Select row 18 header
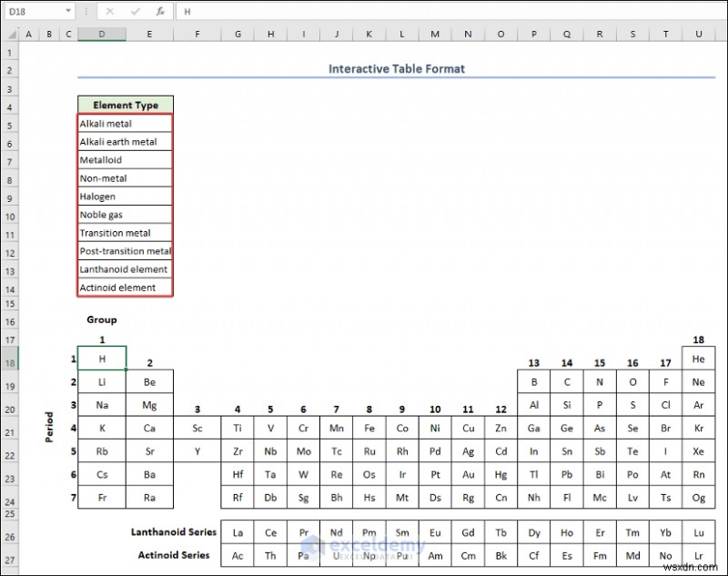This screenshot has width=728, height=576. pos(10,359)
